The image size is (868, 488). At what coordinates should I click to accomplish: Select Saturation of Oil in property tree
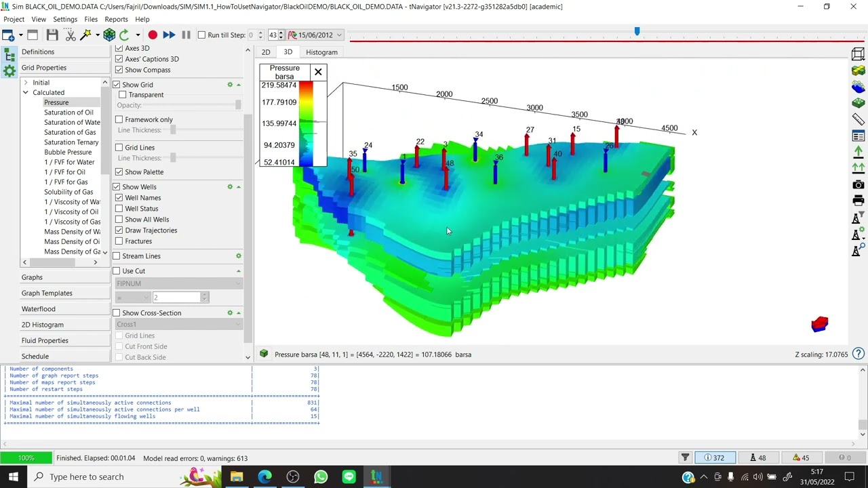pos(68,113)
